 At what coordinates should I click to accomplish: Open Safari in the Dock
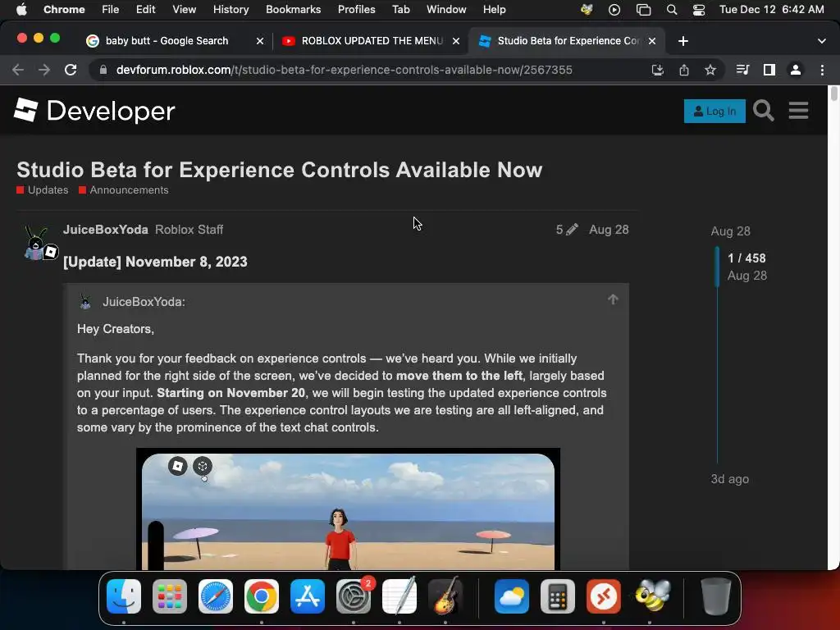tap(216, 596)
